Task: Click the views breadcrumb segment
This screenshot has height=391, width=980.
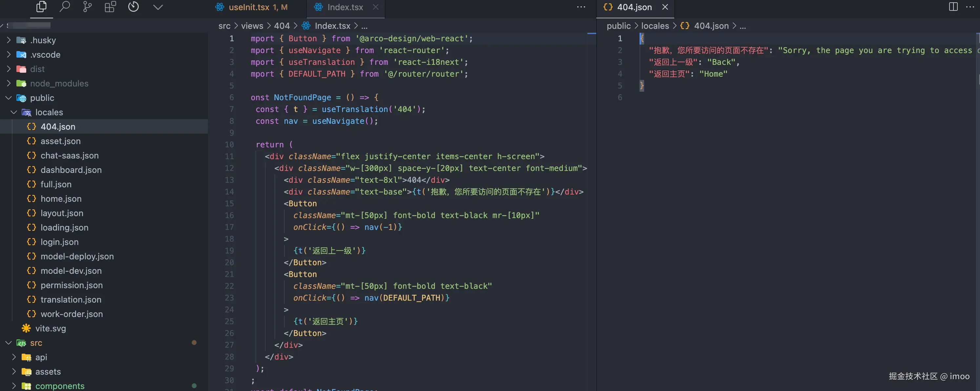Action: [x=252, y=26]
